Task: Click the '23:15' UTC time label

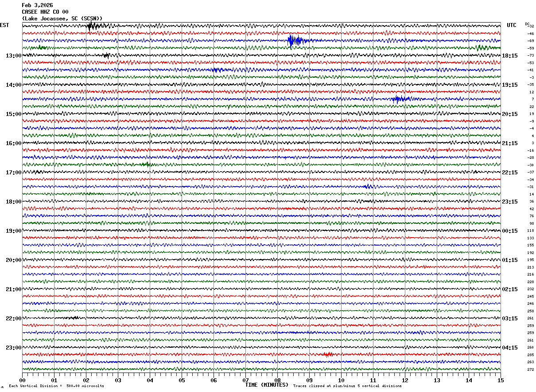Action: [x=510, y=202]
